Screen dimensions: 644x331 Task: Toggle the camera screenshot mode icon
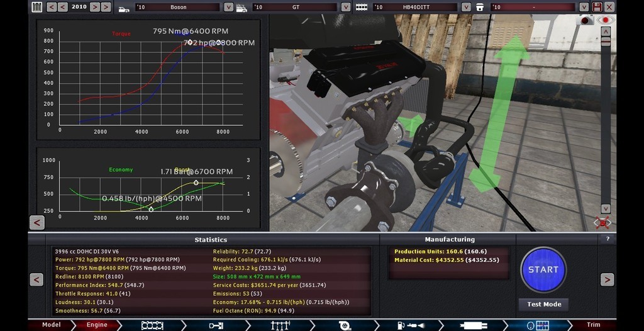(586, 20)
